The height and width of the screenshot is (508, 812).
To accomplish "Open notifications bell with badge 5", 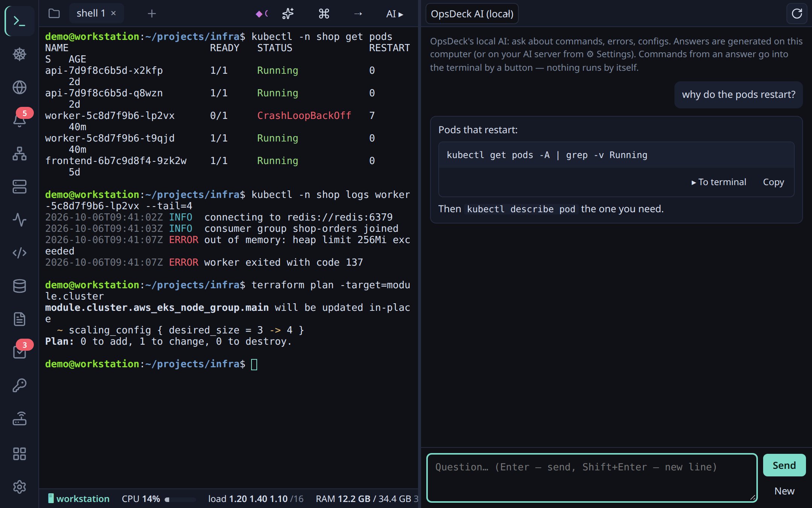I will click(20, 120).
